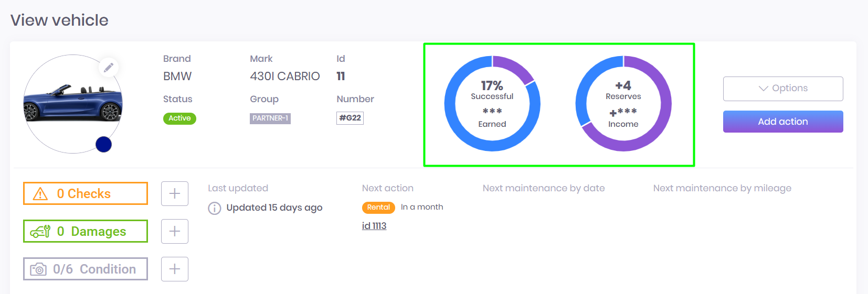The image size is (868, 294).
Task: Open the id 1113 link
Action: pos(374,226)
